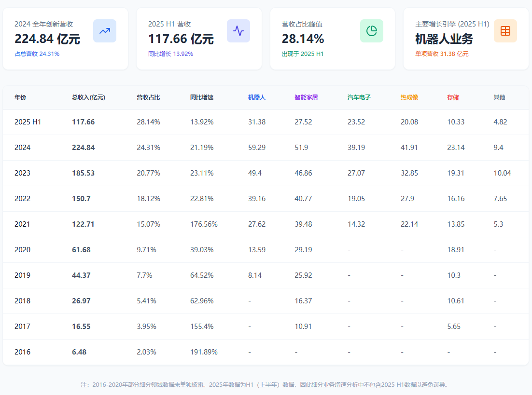Select the 2016 row year cell
This screenshot has height=395, width=532.
pos(22,352)
